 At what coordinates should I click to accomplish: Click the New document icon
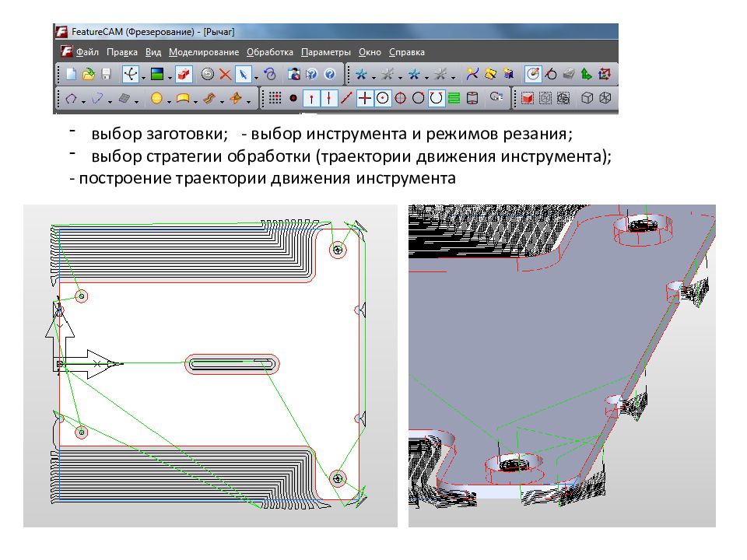tap(72, 75)
